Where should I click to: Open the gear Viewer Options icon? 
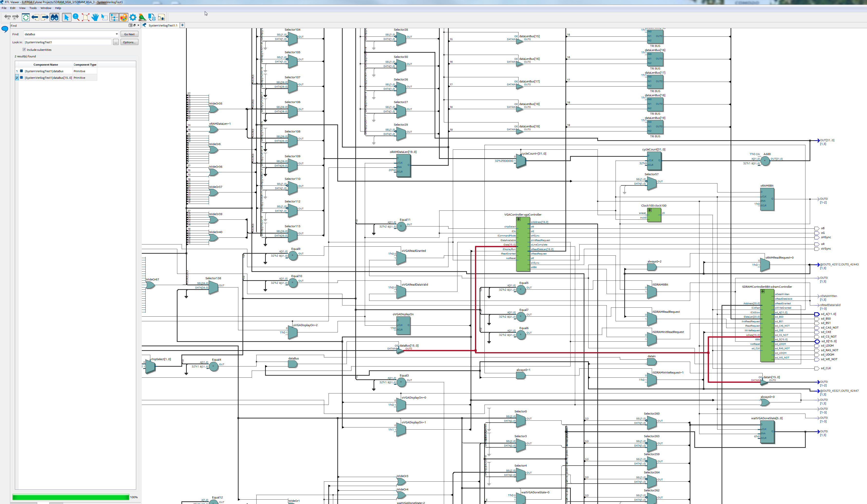133,17
